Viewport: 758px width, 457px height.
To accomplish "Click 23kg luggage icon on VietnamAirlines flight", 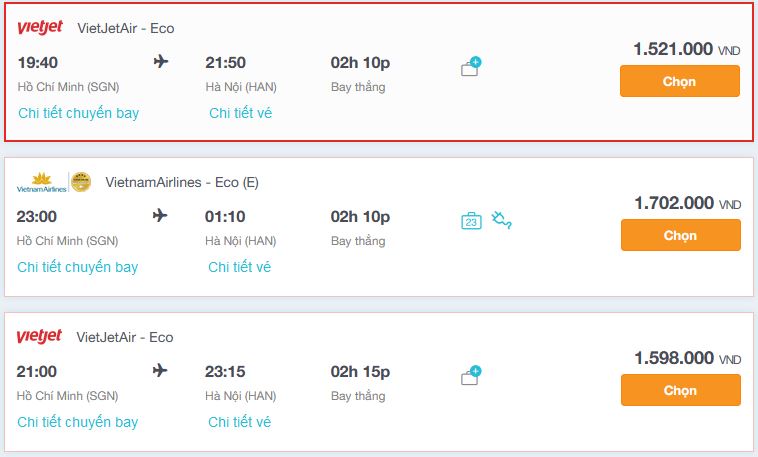I will [x=471, y=221].
